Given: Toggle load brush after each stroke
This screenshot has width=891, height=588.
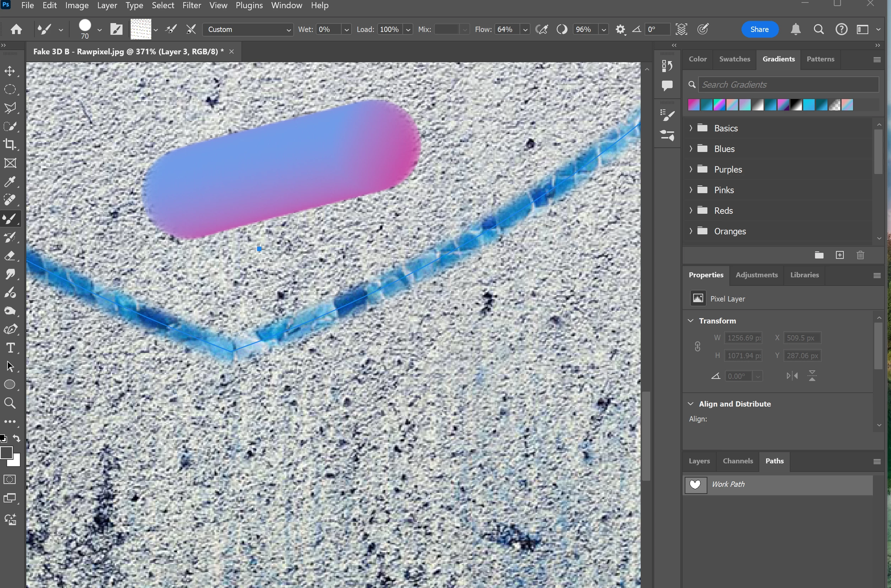Looking at the screenshot, I should (172, 29).
